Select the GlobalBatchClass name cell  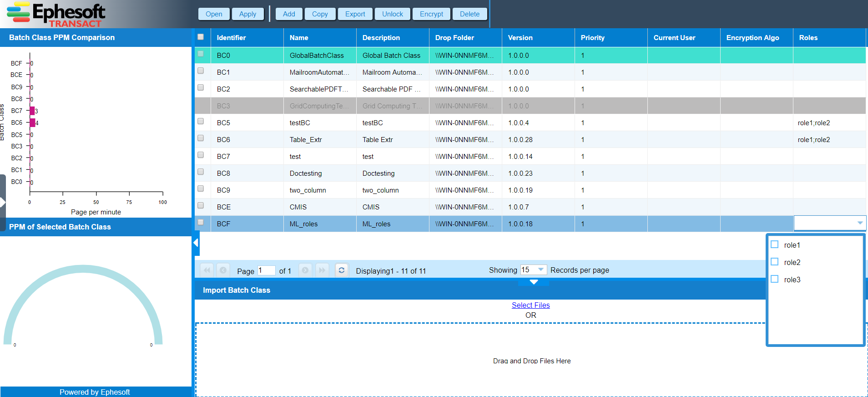coord(320,55)
